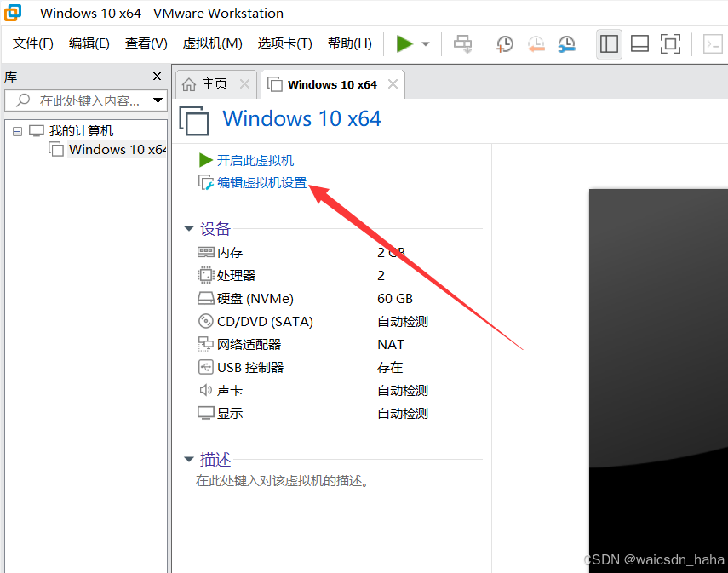
Task: Open the snapshot manager icon
Action: 567,44
